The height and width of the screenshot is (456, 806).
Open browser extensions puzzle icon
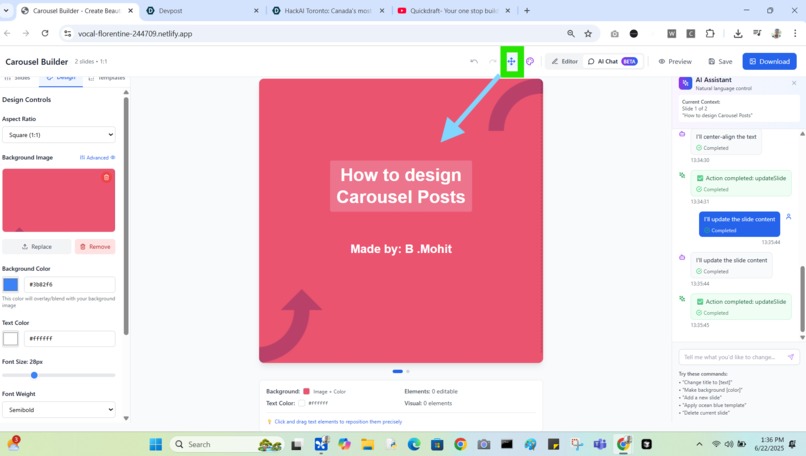pyautogui.click(x=710, y=33)
